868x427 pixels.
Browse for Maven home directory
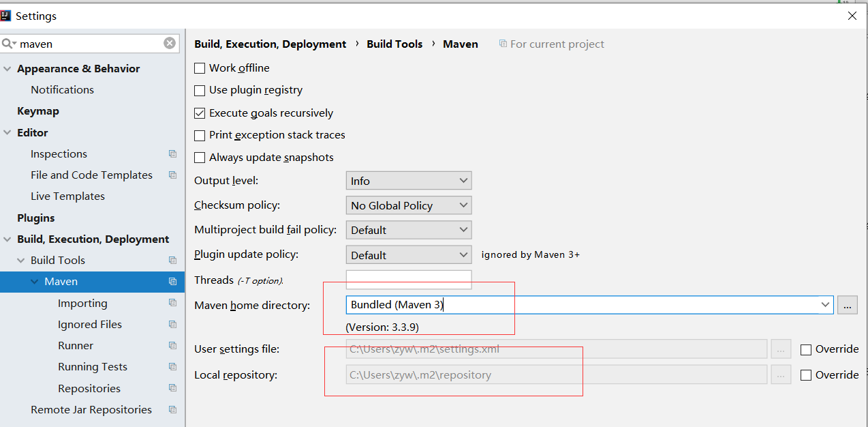[x=847, y=305]
